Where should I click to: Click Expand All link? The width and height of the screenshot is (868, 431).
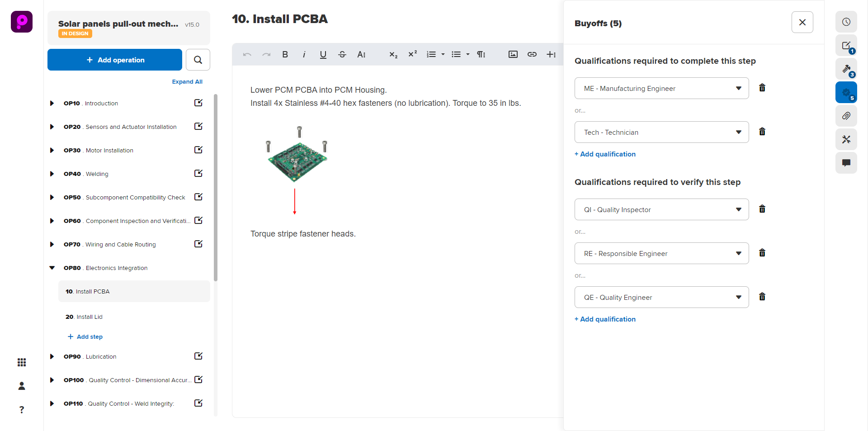(x=187, y=82)
